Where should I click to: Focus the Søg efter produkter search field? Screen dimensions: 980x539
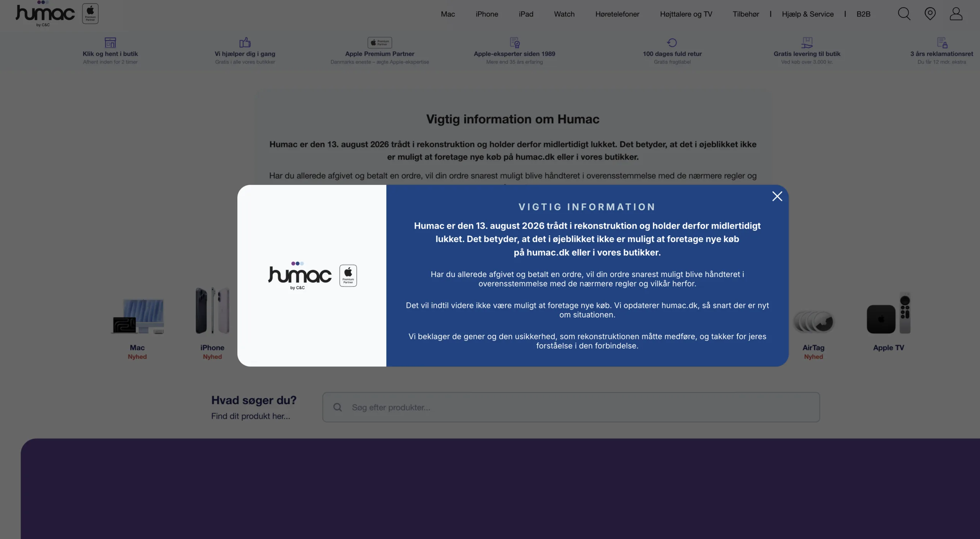[x=571, y=407]
